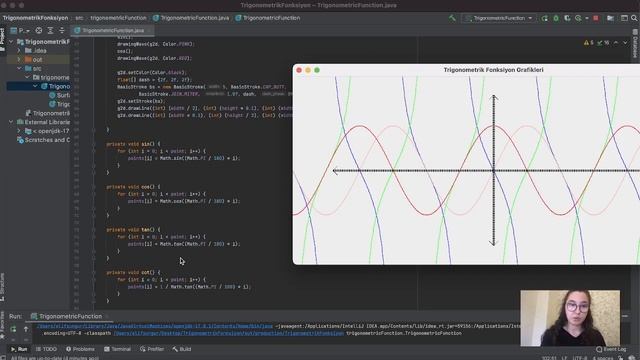
Task: Open the TODO tool window button
Action: (x=47, y=349)
